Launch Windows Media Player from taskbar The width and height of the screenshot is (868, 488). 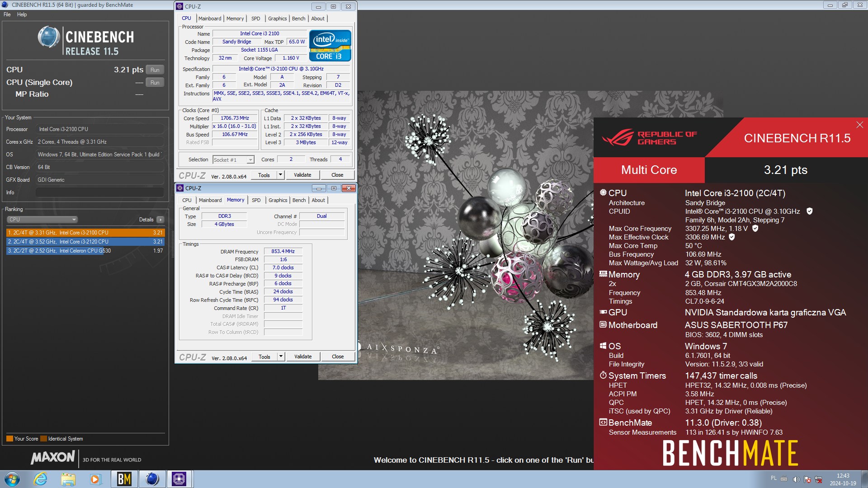point(95,479)
